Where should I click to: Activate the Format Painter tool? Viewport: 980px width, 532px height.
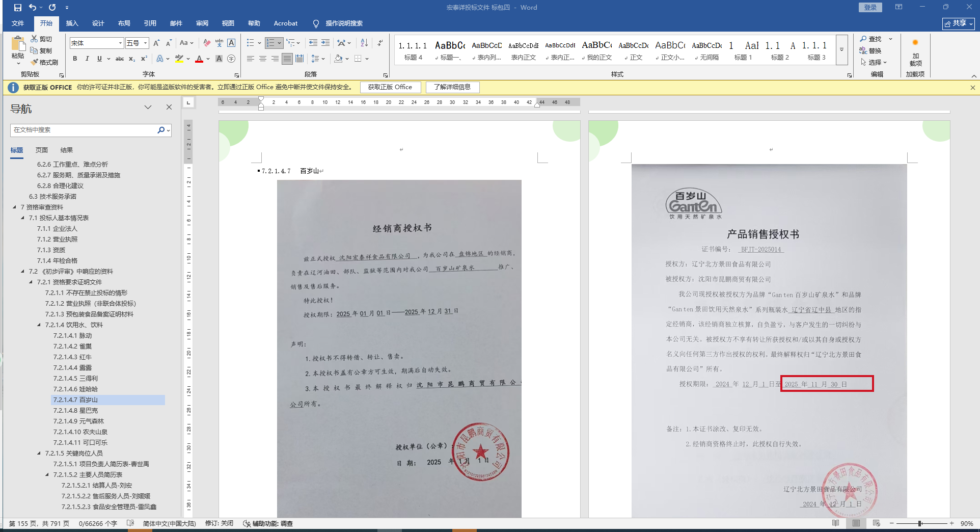(x=44, y=62)
